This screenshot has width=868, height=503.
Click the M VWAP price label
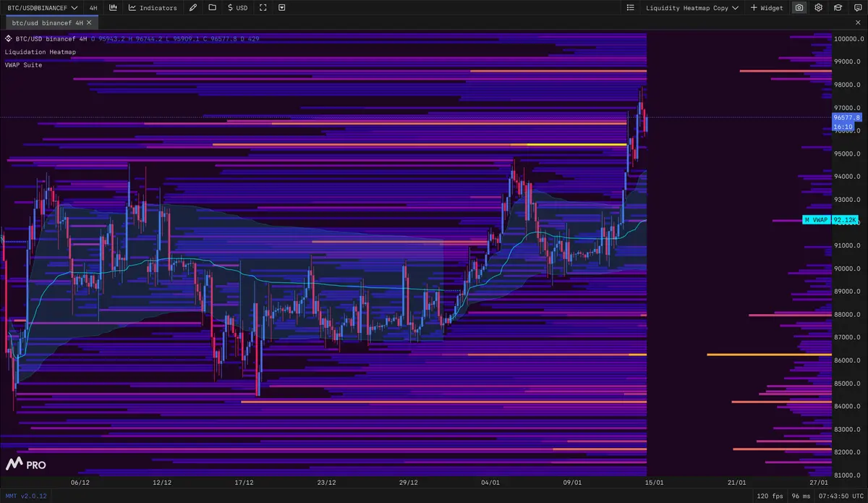point(815,220)
